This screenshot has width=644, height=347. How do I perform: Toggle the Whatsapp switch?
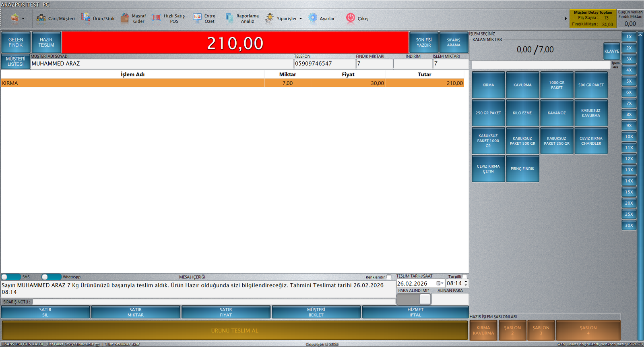pos(51,277)
